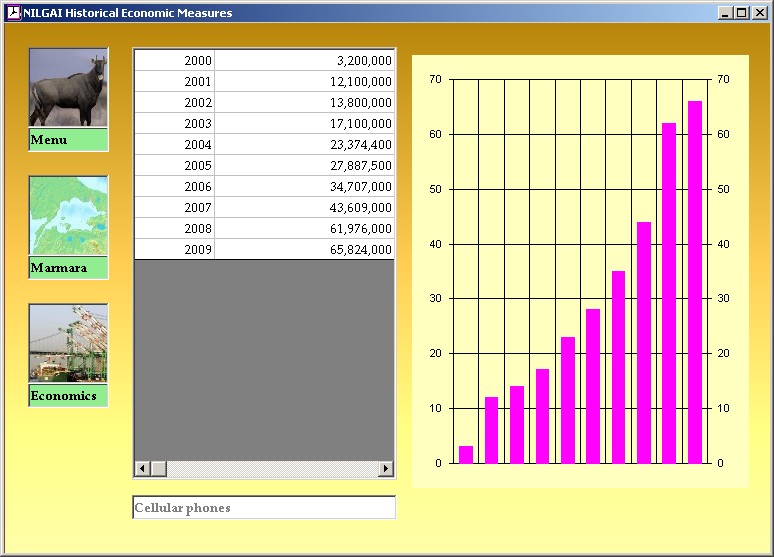
Task: Click the Menu label button
Action: 68,140
